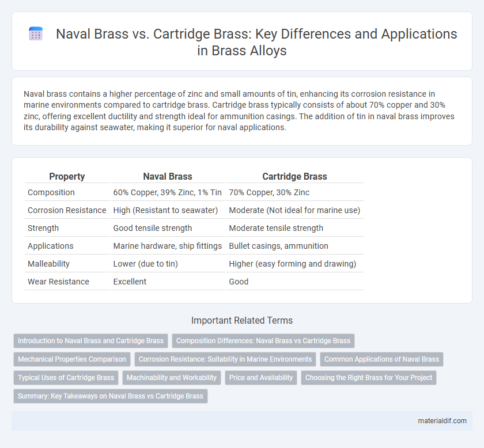The height and width of the screenshot is (448, 484).
Task: Click the 'Property' column header
Action: tap(67, 176)
